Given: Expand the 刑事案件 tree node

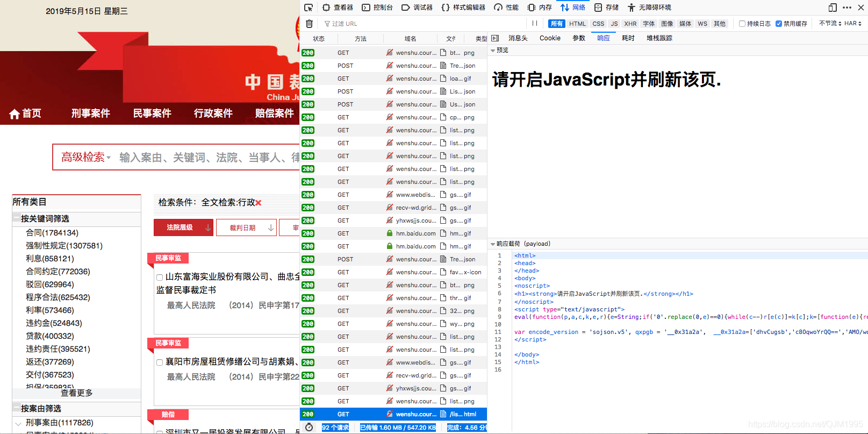Looking at the screenshot, I should pos(19,424).
